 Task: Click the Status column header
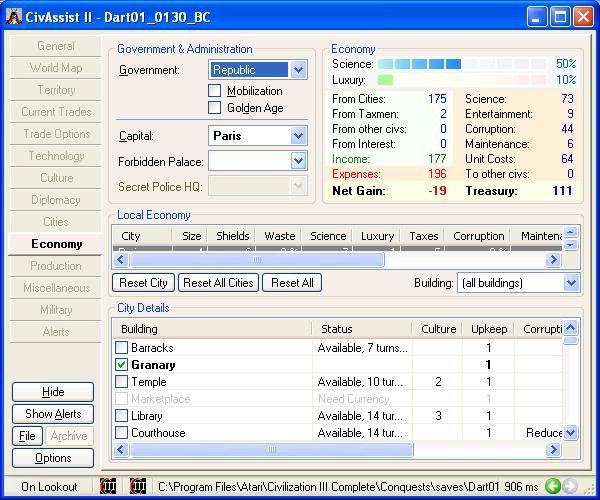(362, 329)
